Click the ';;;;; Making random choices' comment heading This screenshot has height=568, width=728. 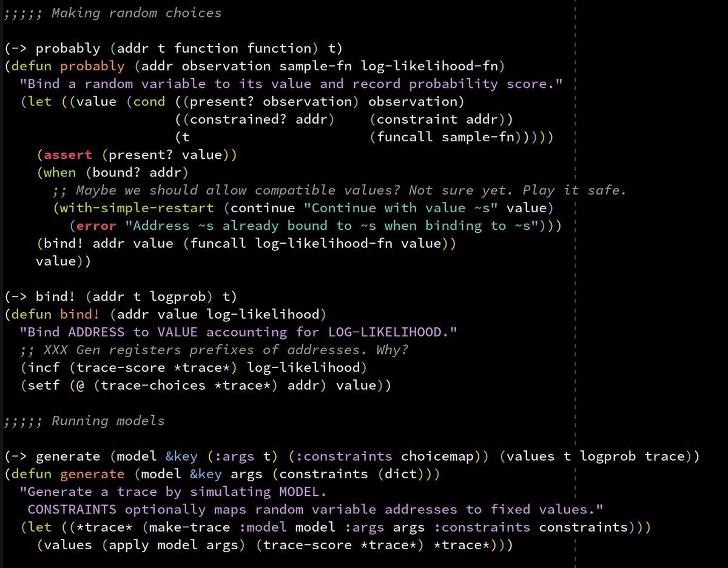click(x=113, y=13)
